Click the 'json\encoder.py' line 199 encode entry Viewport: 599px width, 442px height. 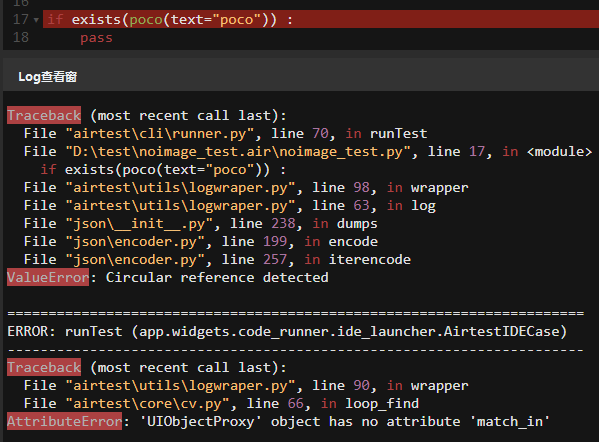pyautogui.click(x=201, y=241)
